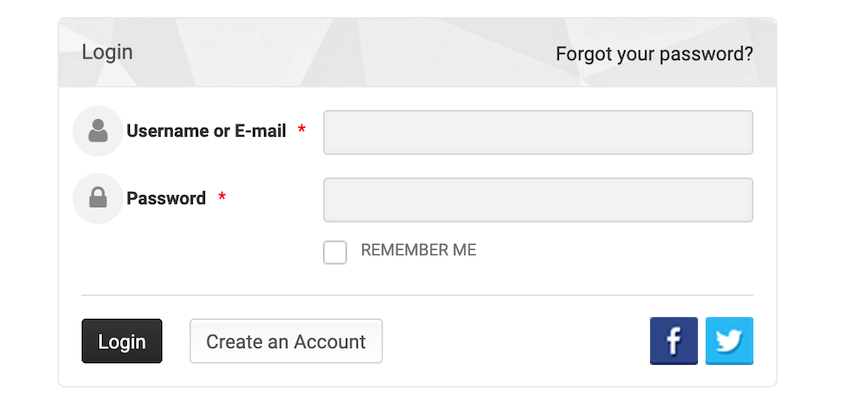Focus the Password input field
The height and width of the screenshot is (402, 850).
538,200
